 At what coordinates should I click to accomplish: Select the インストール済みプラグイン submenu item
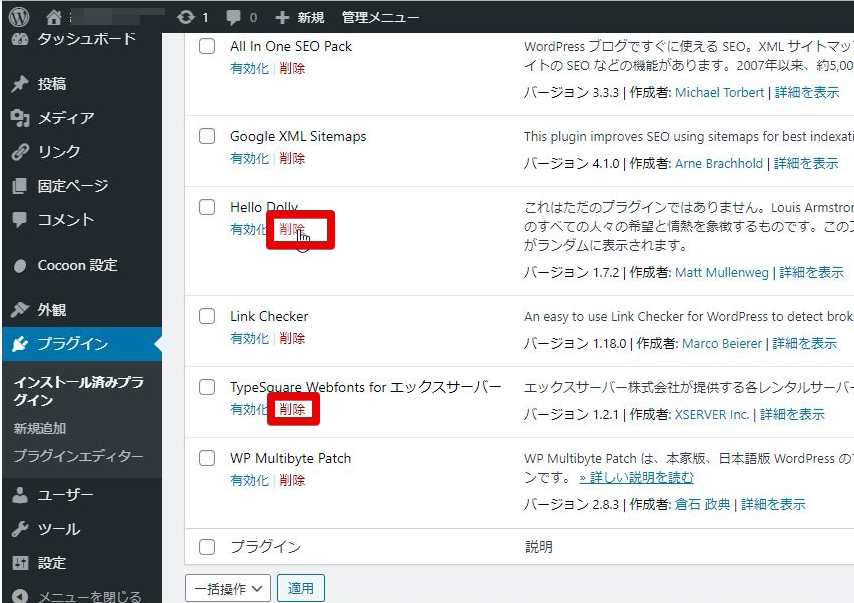tap(78, 391)
